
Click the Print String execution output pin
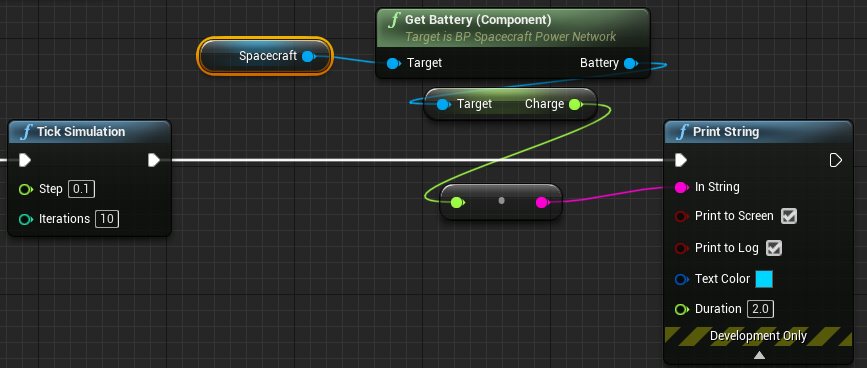coord(835,160)
